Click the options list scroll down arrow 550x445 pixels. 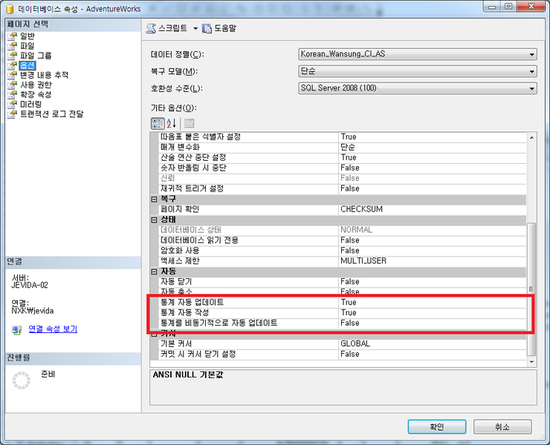point(532,362)
